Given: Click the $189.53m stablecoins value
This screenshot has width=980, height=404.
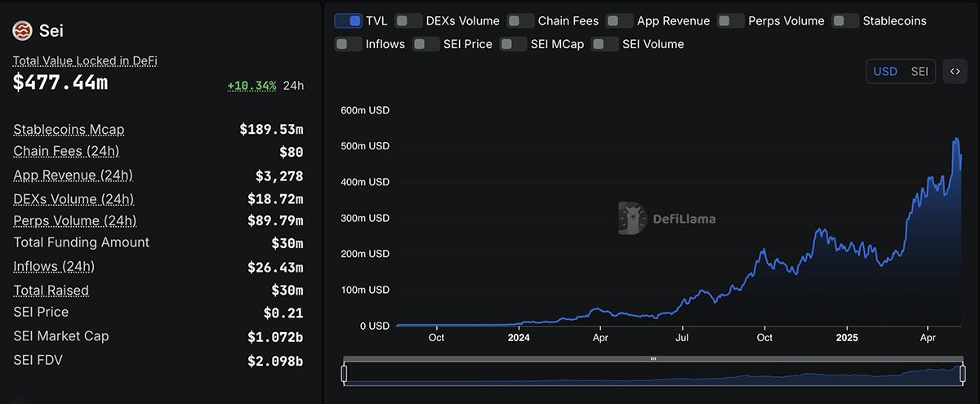Looking at the screenshot, I should (x=271, y=129).
